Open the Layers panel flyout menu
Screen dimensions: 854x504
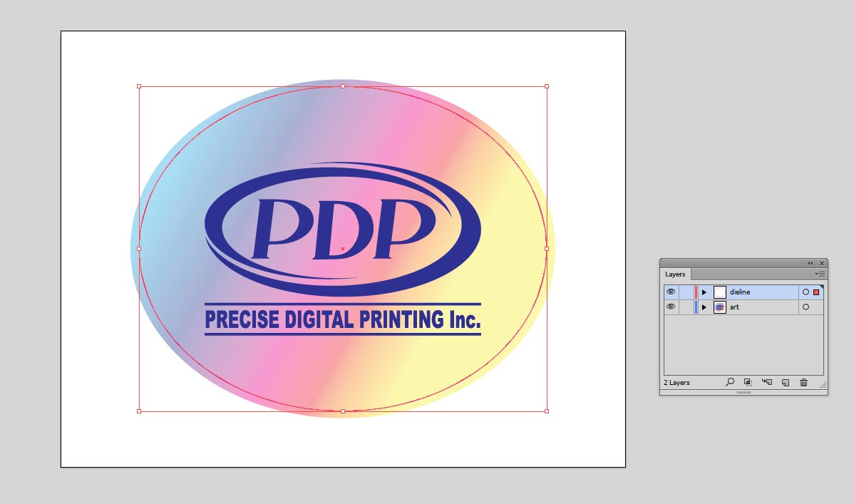click(820, 274)
